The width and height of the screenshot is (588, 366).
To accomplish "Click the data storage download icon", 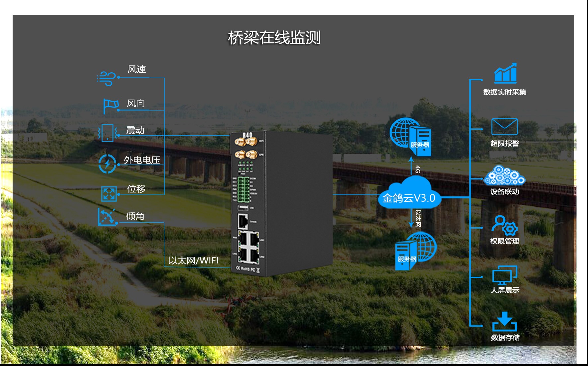I will (x=504, y=322).
